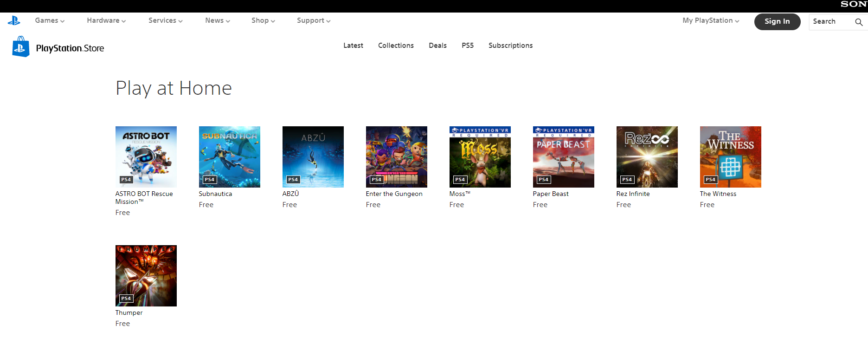Click the Enter the Gungeon title link
Image resolution: width=868 pixels, height=345 pixels.
(394, 194)
